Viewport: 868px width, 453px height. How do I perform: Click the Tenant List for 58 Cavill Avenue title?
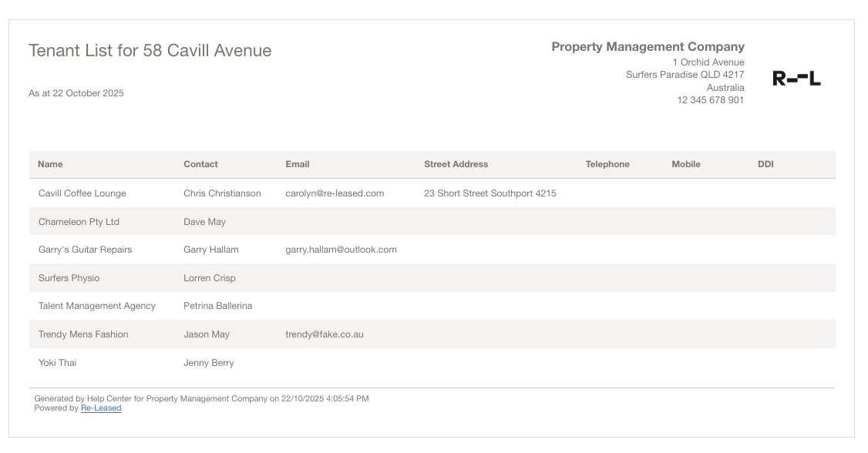(150, 51)
